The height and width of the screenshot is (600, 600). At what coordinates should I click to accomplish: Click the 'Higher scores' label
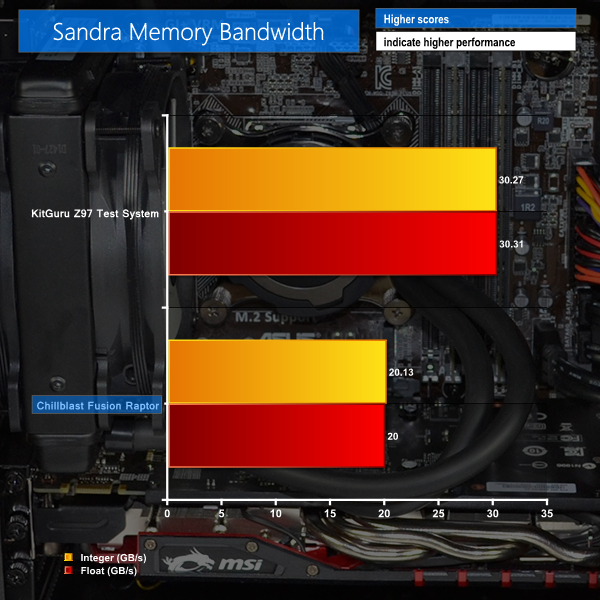pyautogui.click(x=416, y=19)
